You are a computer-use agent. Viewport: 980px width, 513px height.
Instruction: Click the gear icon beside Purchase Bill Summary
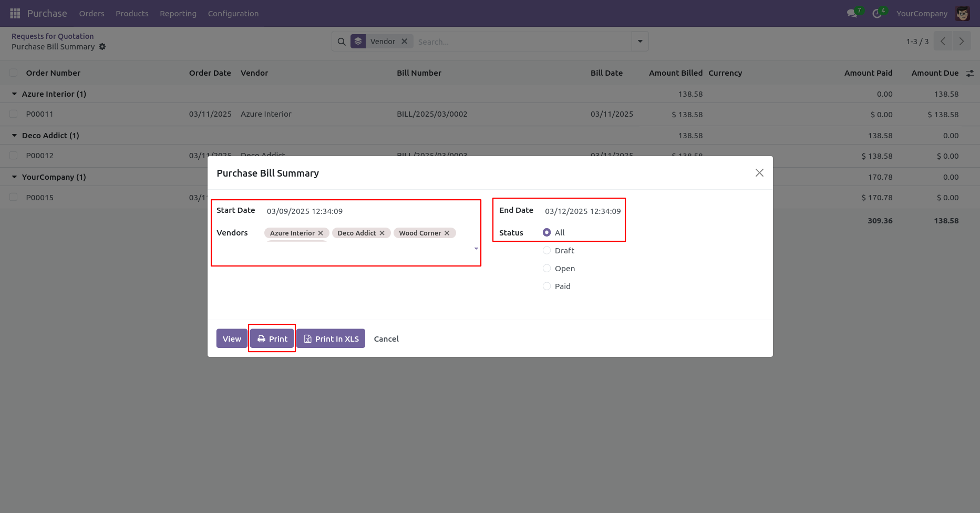click(102, 47)
